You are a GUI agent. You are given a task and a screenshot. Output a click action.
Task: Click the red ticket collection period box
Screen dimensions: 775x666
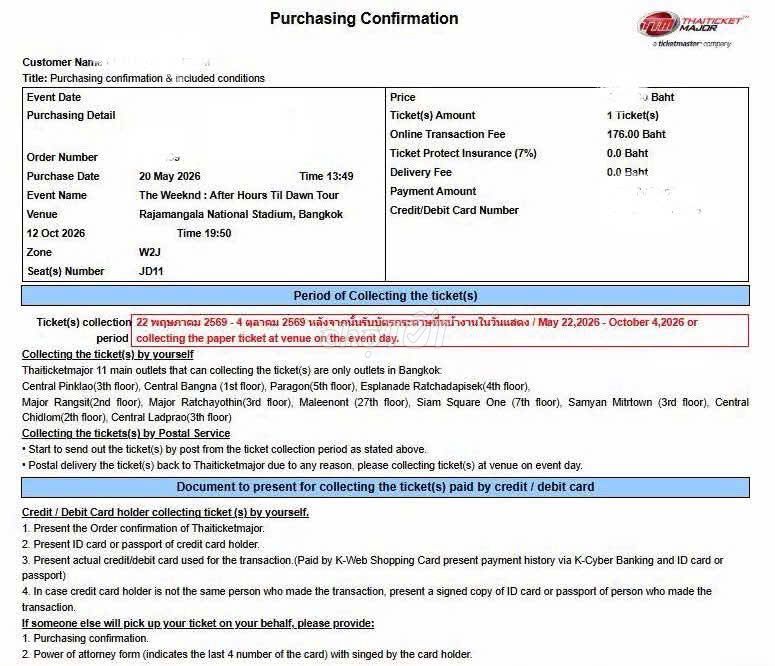tap(440, 330)
